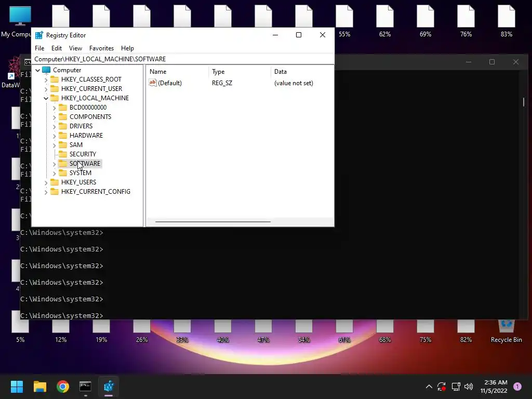Click Registry Editor taskbar icon
532x399 pixels.
[x=109, y=387]
